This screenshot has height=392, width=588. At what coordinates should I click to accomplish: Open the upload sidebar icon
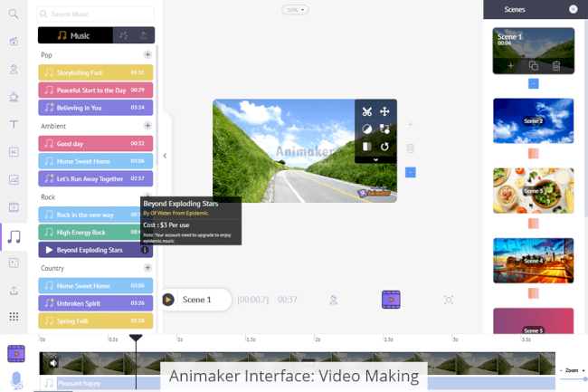14,291
